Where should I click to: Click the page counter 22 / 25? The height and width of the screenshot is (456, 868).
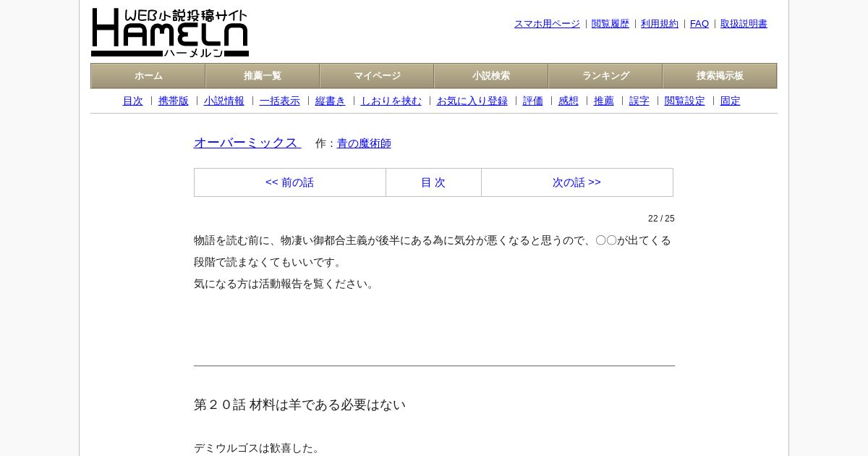661,219
